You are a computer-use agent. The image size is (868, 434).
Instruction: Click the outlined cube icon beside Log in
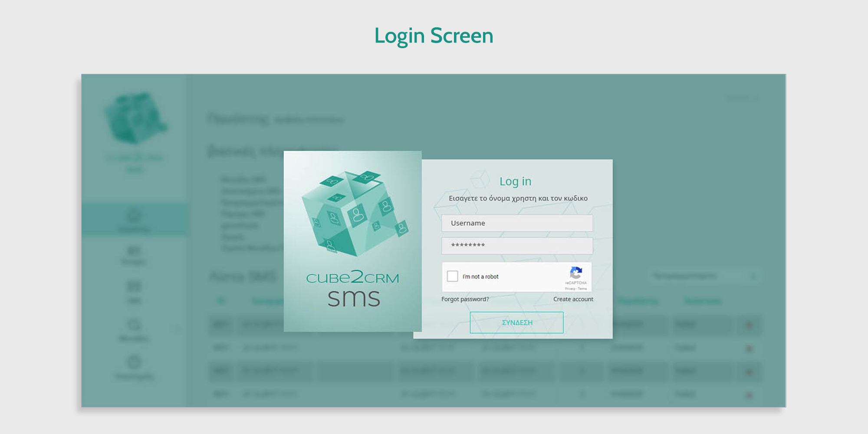pos(480,179)
